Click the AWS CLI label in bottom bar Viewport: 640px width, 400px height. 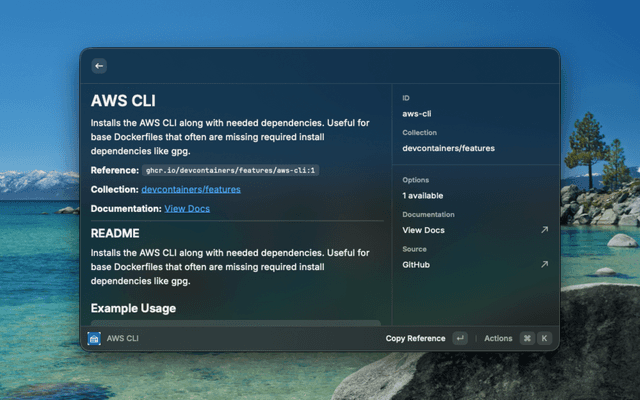[x=122, y=339]
